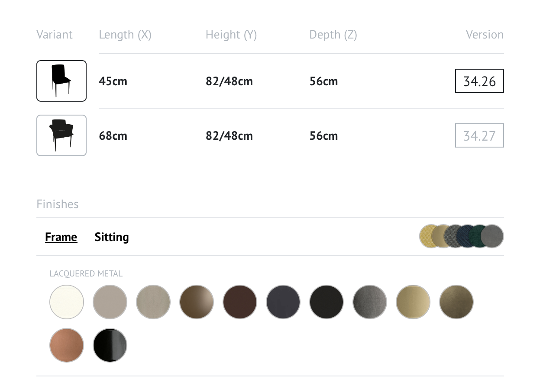This screenshot has width=543, height=392.
Task: Pick the anthracite dark grey swatch
Action: pyautogui.click(x=283, y=302)
